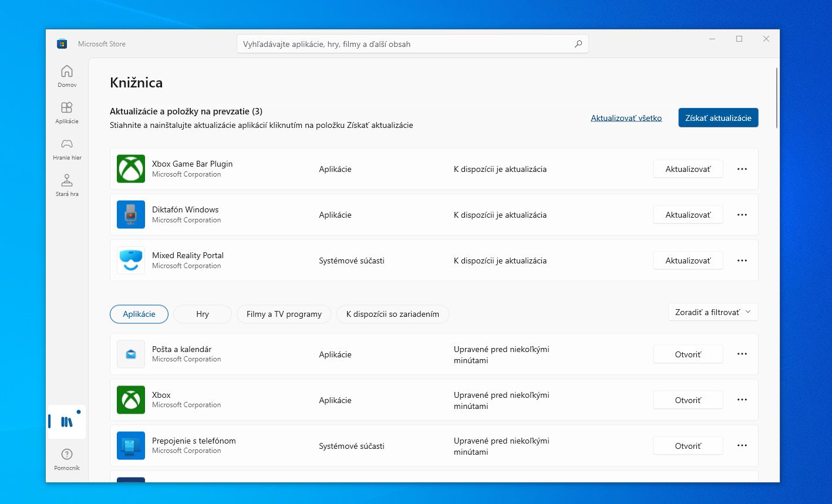The height and width of the screenshot is (504, 832).
Task: Open the Stará hra arcade section
Action: [x=67, y=185]
